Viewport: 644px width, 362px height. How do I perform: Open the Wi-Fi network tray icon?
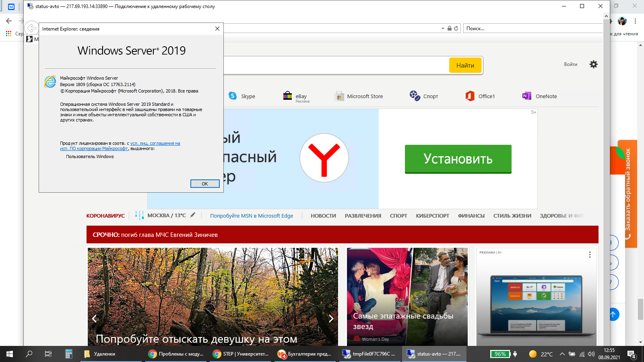tap(582, 354)
